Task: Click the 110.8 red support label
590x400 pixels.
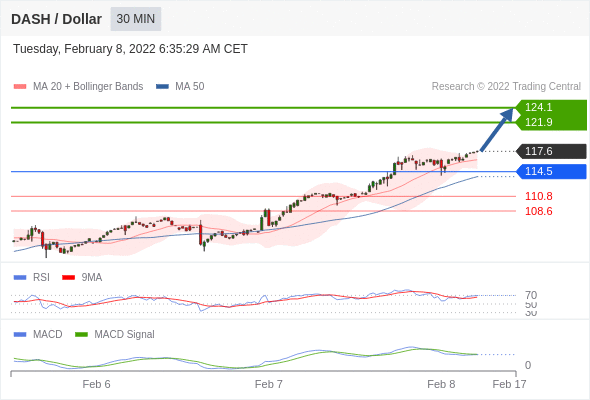Action: click(538, 196)
